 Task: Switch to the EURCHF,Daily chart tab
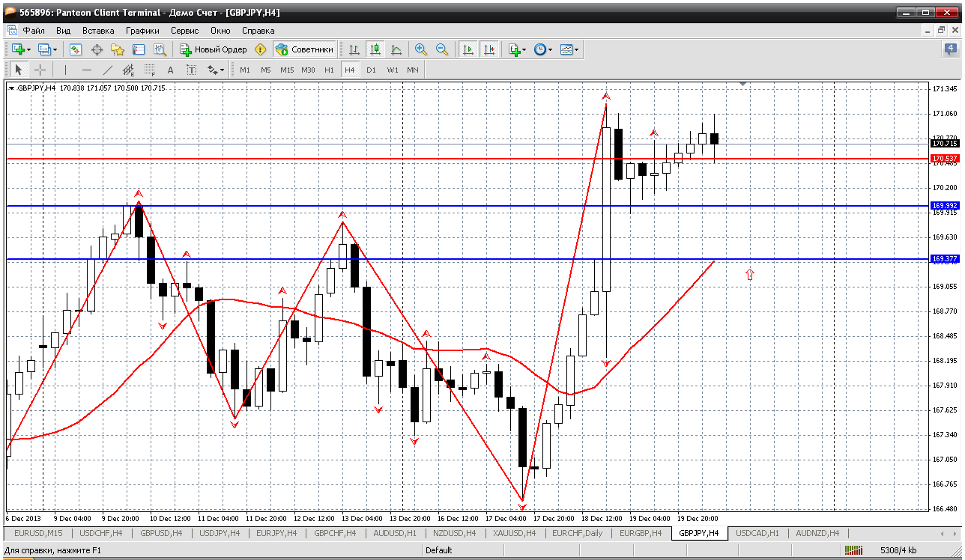pos(578,533)
